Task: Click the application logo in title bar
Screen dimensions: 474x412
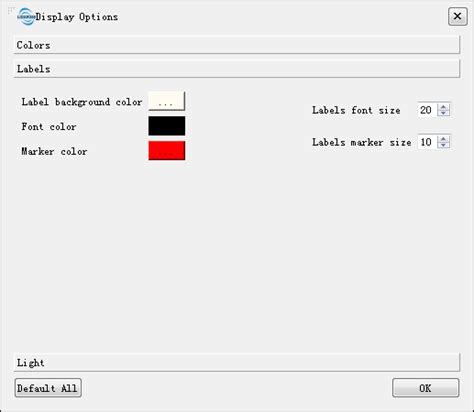Action: point(26,16)
